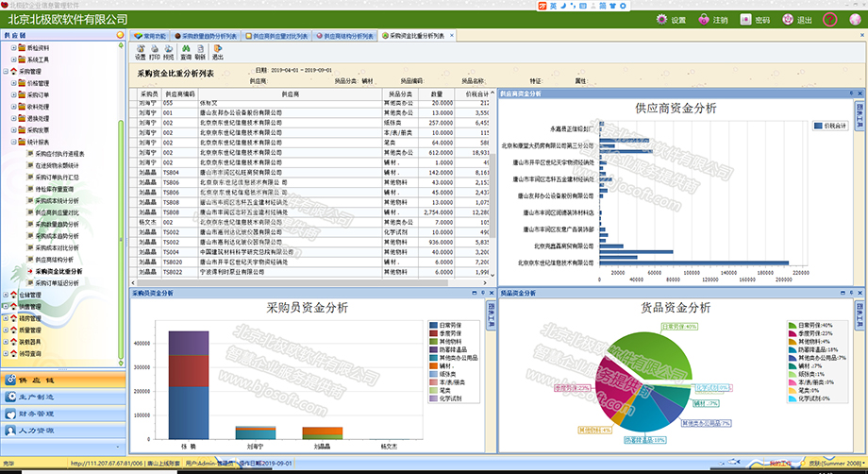
Task: Open 采购订单执行汇总 report
Action: [57, 178]
